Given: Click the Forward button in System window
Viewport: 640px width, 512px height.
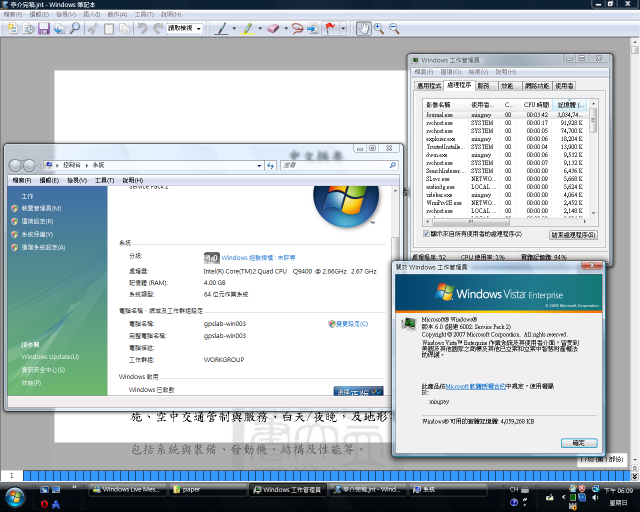Looking at the screenshot, I should [29, 165].
